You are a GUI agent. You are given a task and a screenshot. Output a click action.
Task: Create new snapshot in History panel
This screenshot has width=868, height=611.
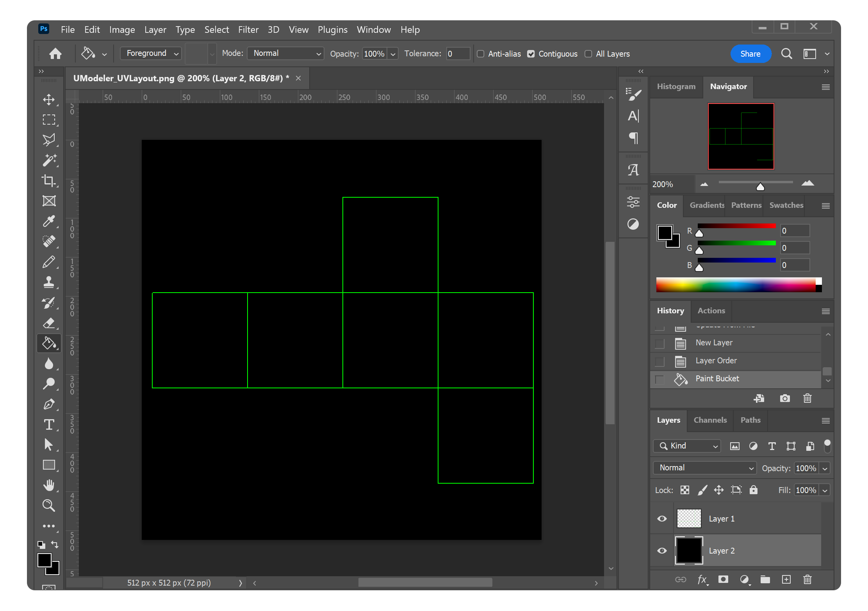click(785, 398)
